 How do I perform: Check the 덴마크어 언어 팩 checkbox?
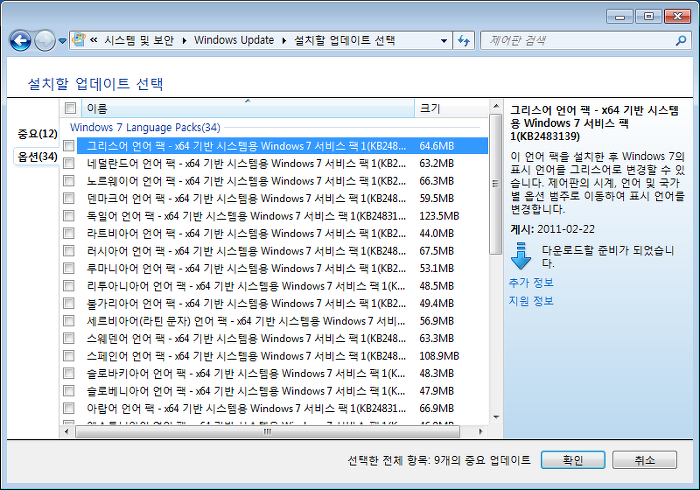69,198
